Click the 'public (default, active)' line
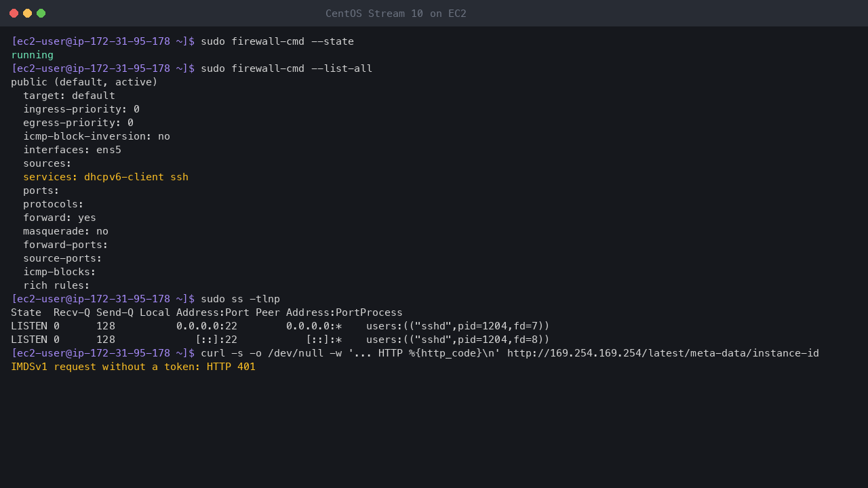 (x=84, y=82)
